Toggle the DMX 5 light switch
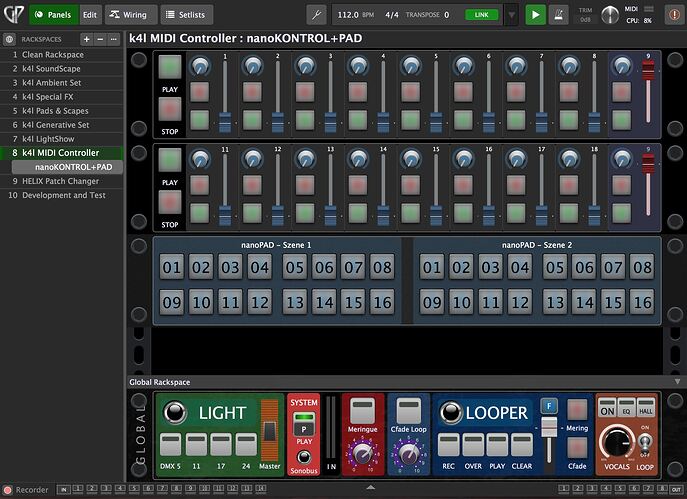This screenshot has width=687, height=499. pyautogui.click(x=170, y=444)
